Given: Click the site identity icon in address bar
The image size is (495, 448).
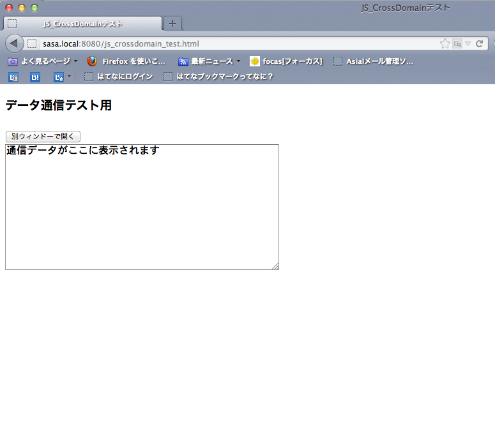Looking at the screenshot, I should (32, 44).
